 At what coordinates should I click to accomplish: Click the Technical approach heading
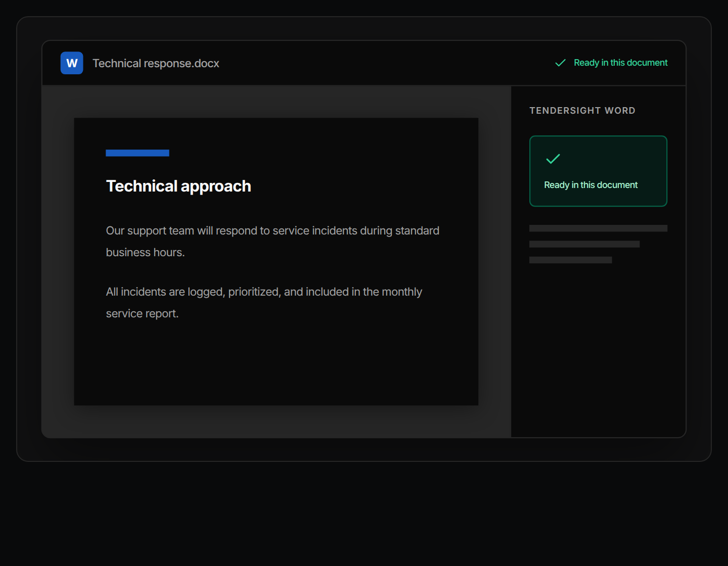point(178,186)
